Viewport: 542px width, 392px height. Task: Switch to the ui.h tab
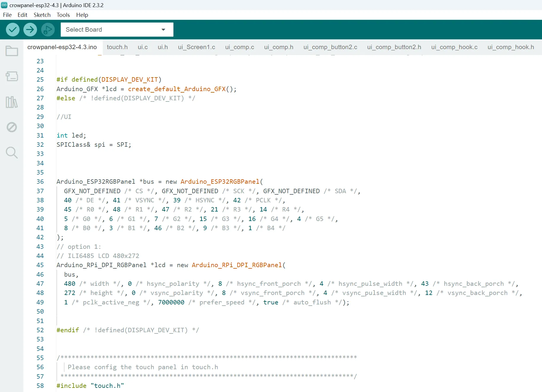pos(163,47)
